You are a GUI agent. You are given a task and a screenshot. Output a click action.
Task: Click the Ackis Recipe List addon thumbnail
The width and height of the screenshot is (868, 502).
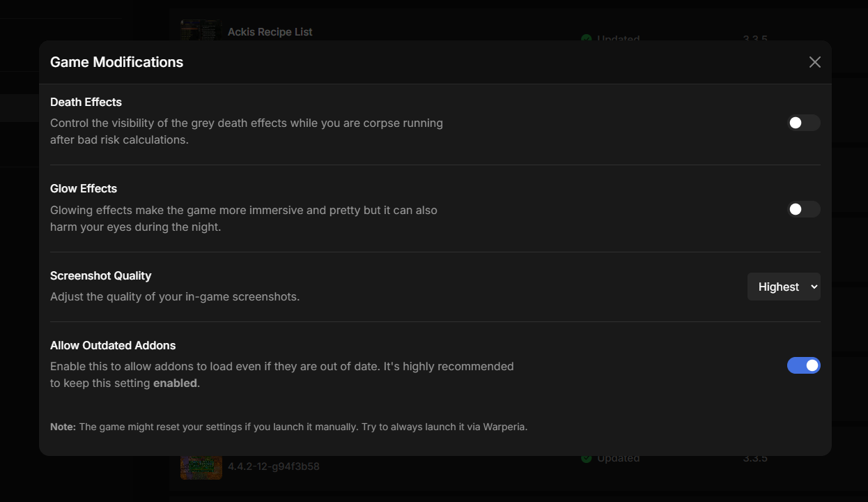click(x=201, y=30)
